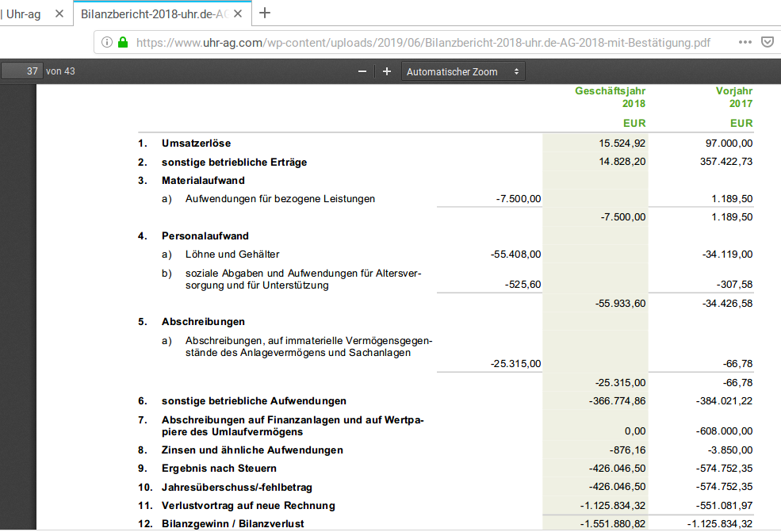Open site information via the circled-i icon
The width and height of the screenshot is (781, 532).
pos(106,43)
